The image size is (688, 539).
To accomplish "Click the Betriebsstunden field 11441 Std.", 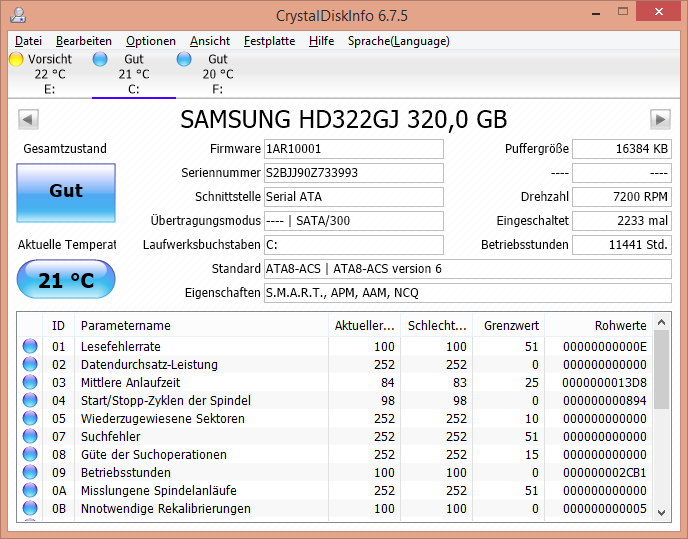I will [x=622, y=244].
